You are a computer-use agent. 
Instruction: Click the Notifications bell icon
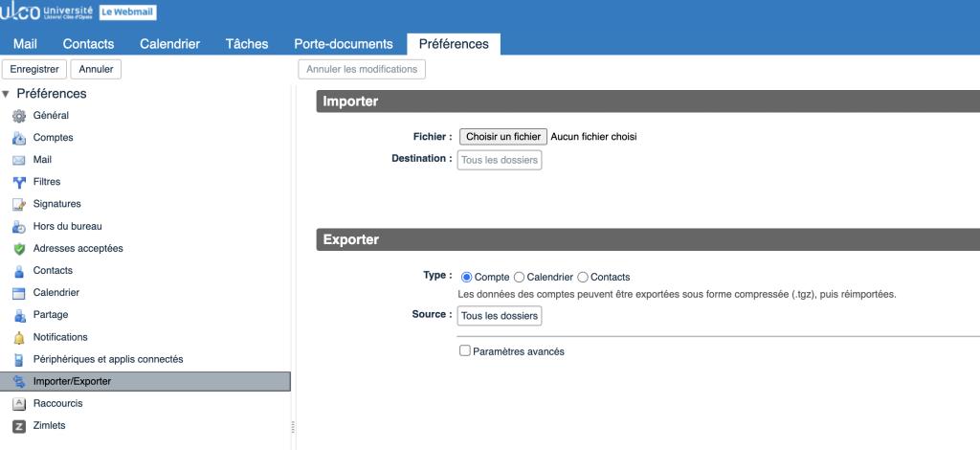(18, 337)
